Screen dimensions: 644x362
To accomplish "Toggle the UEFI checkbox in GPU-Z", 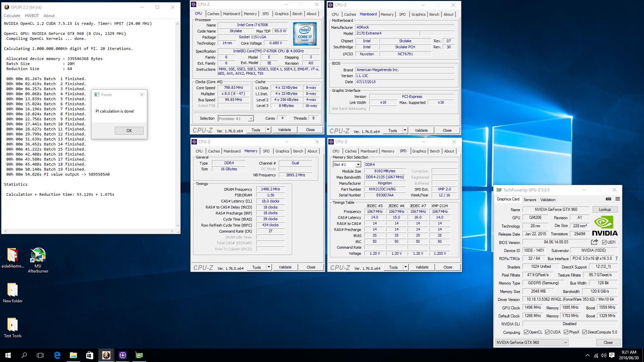I will [x=604, y=242].
